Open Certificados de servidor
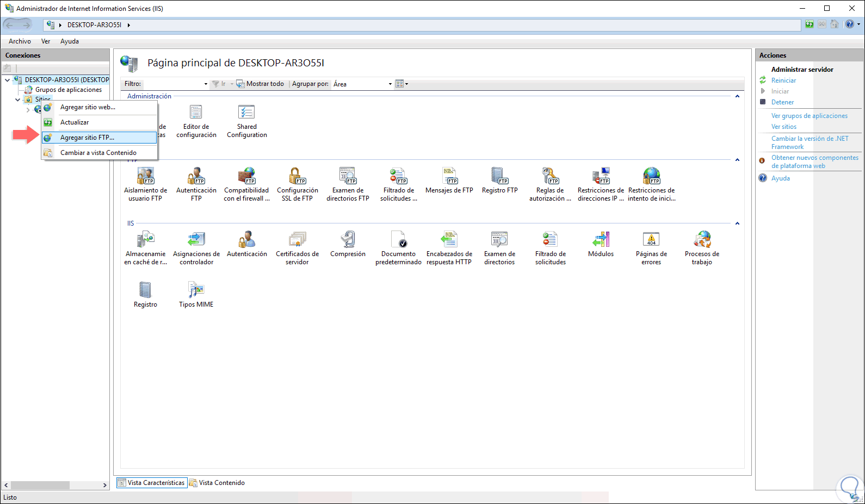 click(298, 248)
